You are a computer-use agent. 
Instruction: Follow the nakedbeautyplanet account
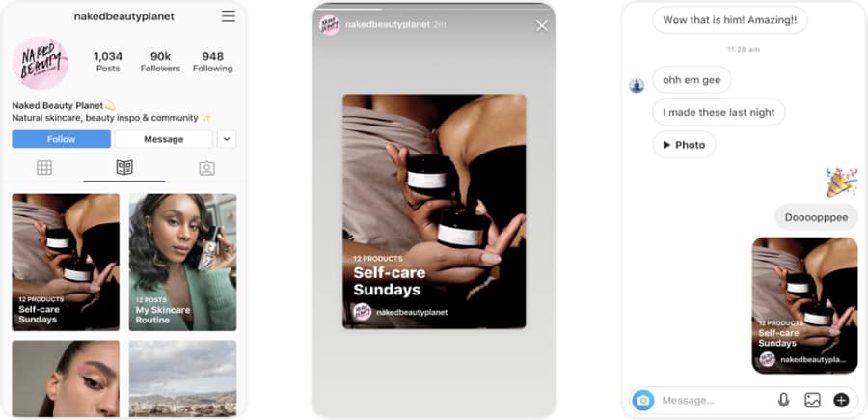(x=61, y=139)
